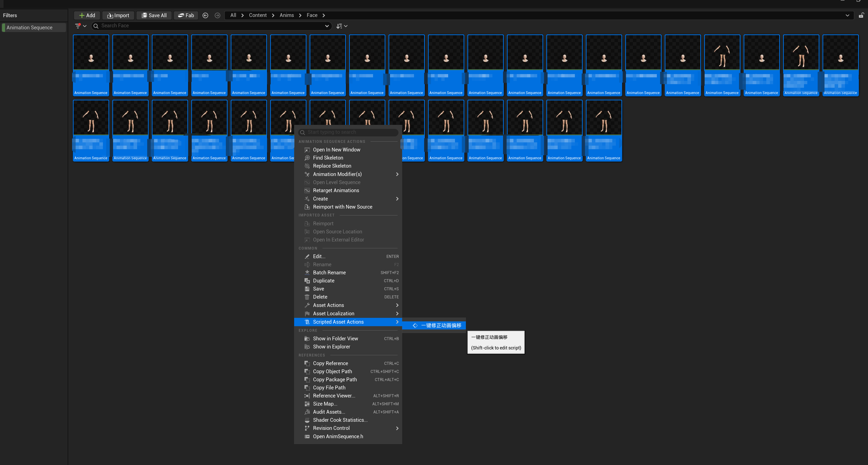868x465 pixels.
Task: Click the Import button
Action: tap(118, 15)
